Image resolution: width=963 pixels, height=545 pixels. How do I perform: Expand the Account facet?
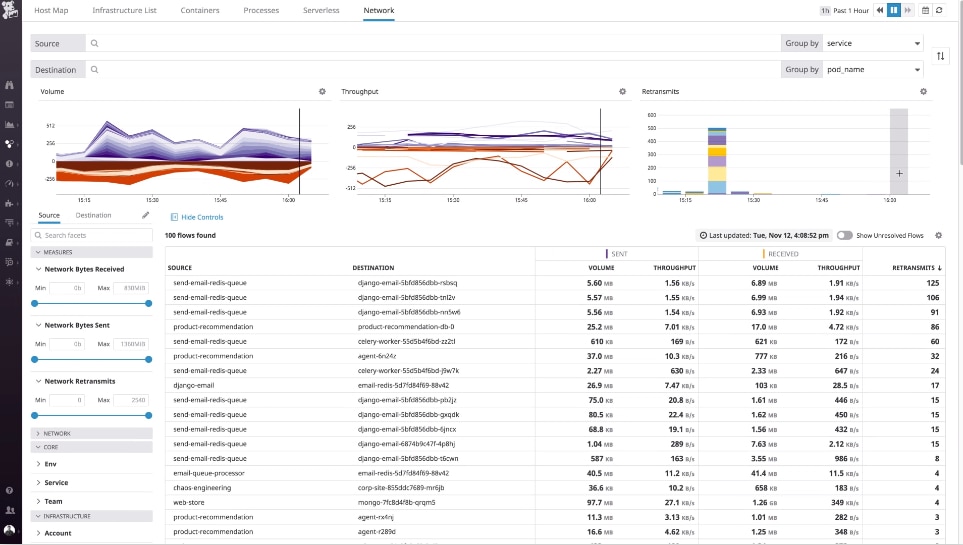[53, 533]
